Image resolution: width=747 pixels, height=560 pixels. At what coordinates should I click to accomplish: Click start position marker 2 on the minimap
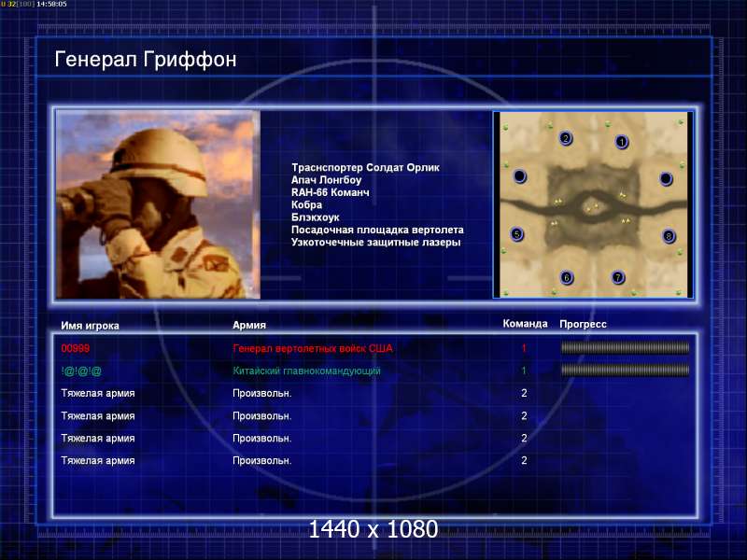566,138
